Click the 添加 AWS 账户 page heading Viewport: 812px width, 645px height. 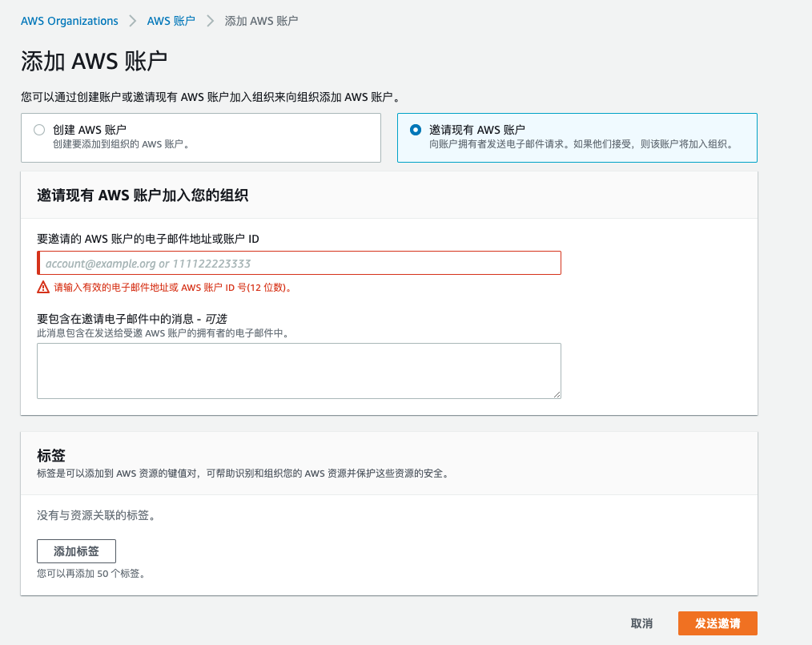coord(94,62)
